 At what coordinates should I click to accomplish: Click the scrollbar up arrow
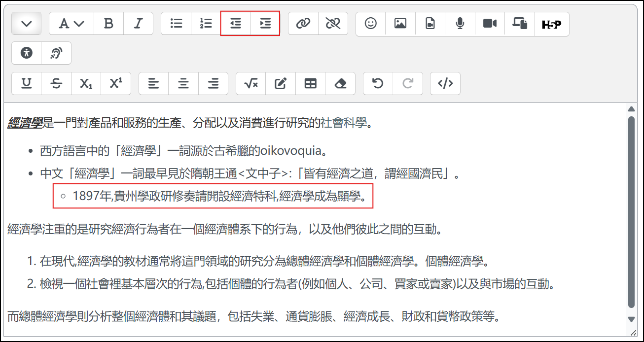[631, 109]
